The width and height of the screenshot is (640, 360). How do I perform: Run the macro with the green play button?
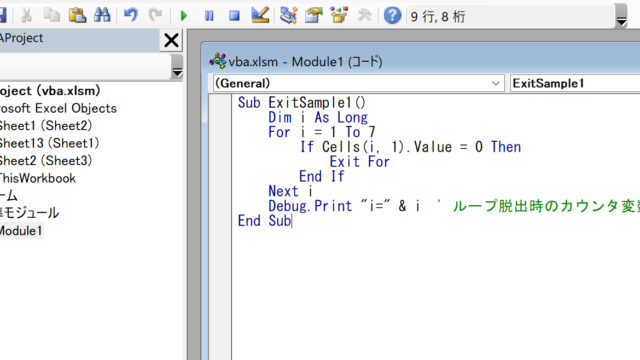(184, 16)
